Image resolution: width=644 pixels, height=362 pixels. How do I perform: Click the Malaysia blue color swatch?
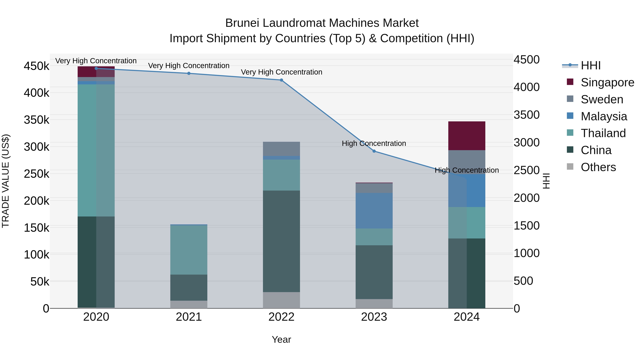point(570,116)
